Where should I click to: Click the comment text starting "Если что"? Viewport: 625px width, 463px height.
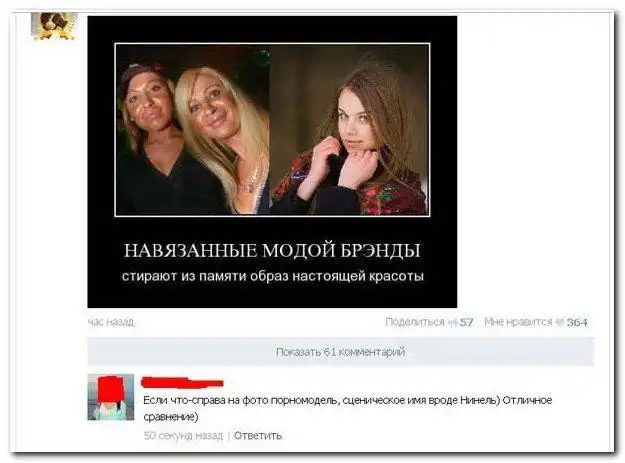[348, 408]
